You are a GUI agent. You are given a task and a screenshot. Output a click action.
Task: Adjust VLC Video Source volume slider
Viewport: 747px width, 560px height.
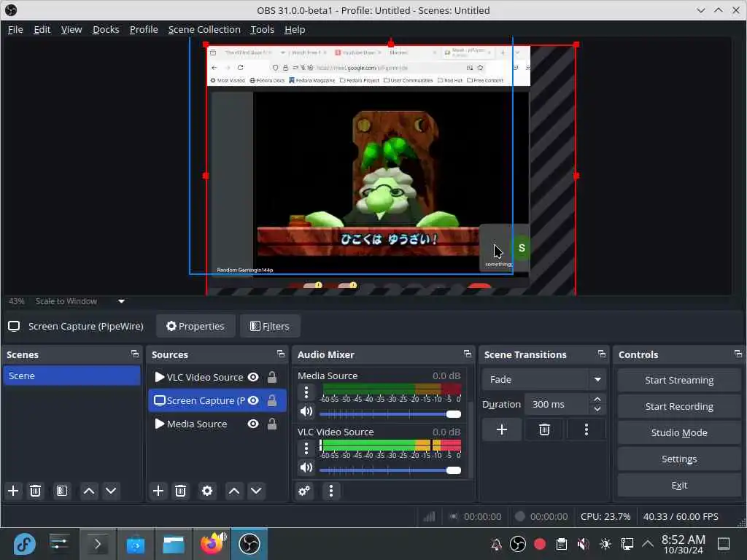click(x=390, y=470)
